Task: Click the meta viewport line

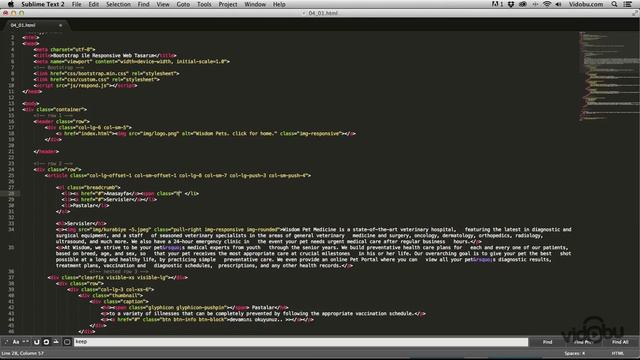Action: [132, 62]
